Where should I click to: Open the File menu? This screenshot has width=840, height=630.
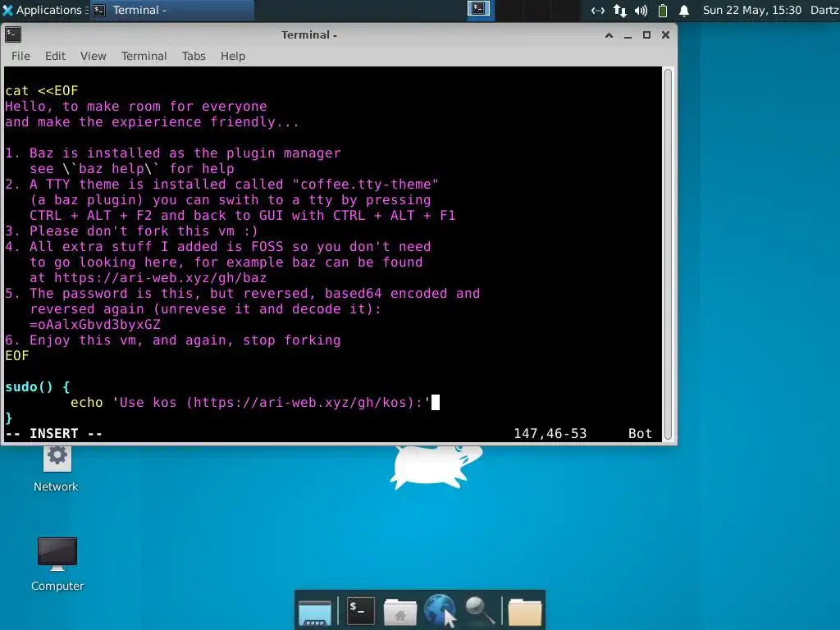tap(21, 56)
